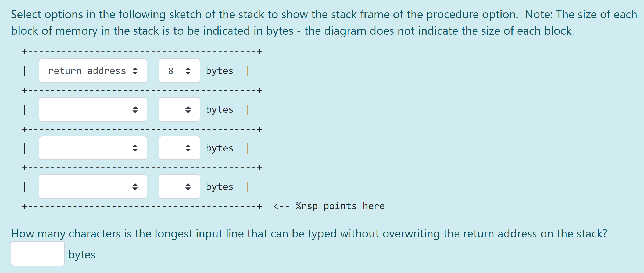Viewport: 644px width, 273px height.
Task: Open the second row's empty label dropdown
Action: (x=93, y=109)
